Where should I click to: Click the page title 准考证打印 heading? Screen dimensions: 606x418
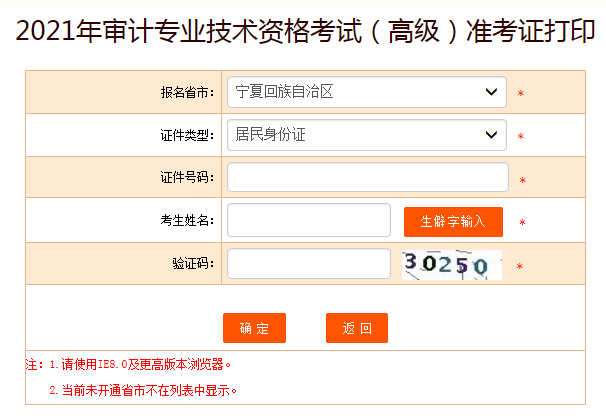[303, 31]
